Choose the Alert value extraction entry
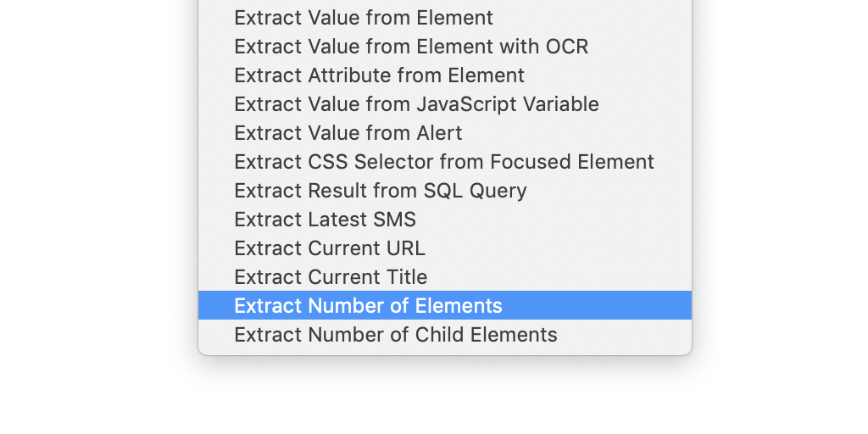Screen dimensions: 868x434 pyautogui.click(x=445, y=133)
